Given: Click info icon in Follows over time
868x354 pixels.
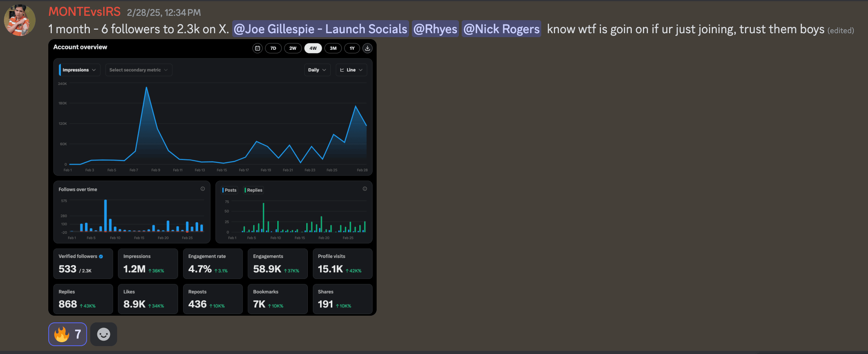Looking at the screenshot, I should point(203,189).
